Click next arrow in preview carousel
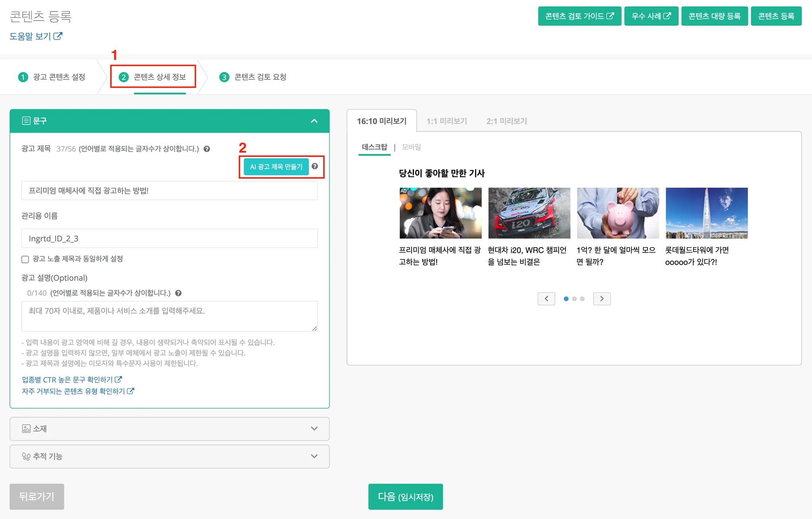 [x=601, y=298]
